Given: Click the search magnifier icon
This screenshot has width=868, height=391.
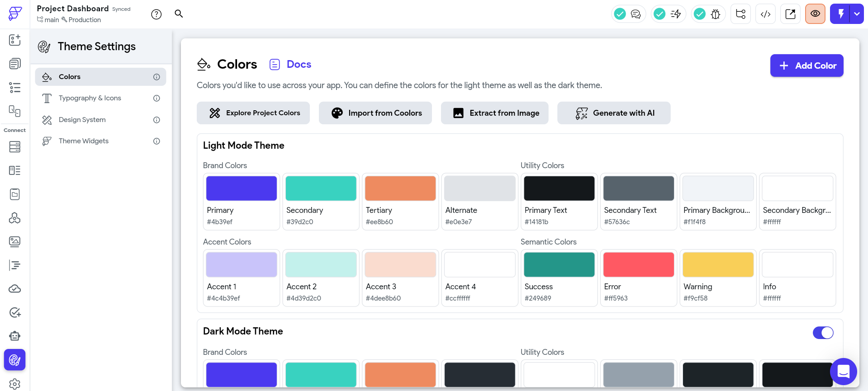Looking at the screenshot, I should pos(179,14).
